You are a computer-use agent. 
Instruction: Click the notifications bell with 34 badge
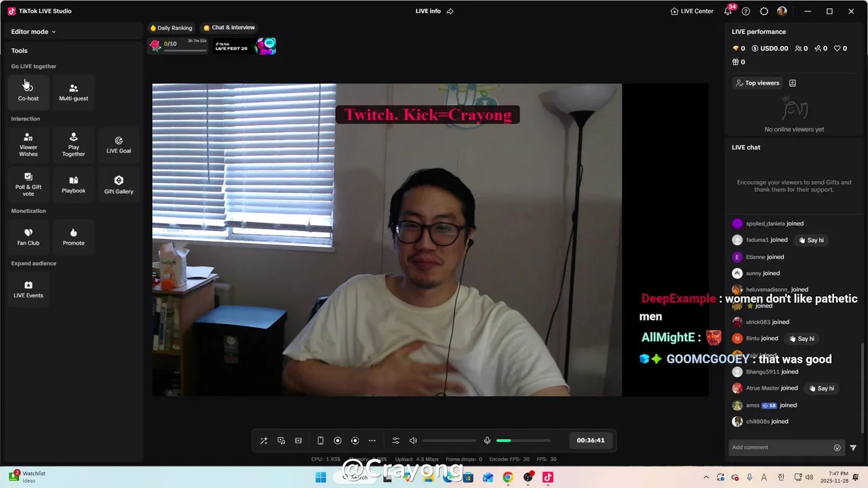pyautogui.click(x=728, y=11)
